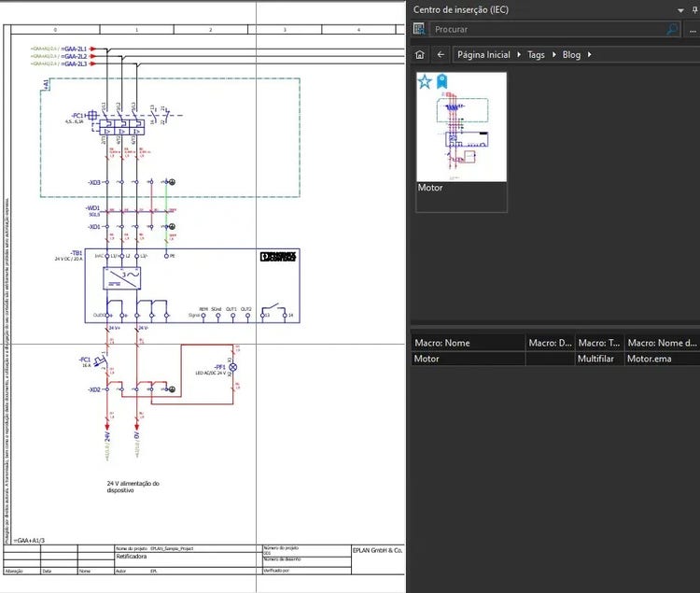Image resolution: width=700 pixels, height=593 pixels.
Task: Click the -PF1 LED lamp symbol
Action: click(234, 368)
